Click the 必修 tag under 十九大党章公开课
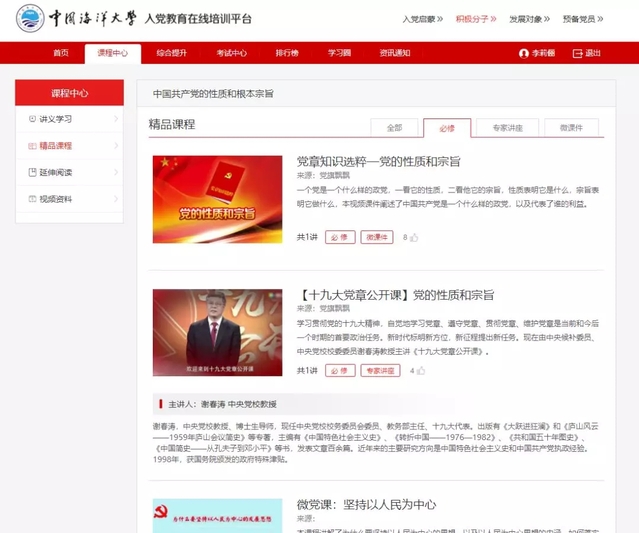Viewport: 639px width, 533px height. click(340, 371)
